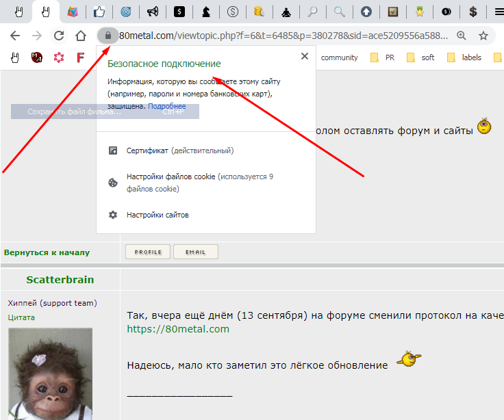Open the bold dollar sign tab
This screenshot has height=420, width=504.
click(x=473, y=12)
